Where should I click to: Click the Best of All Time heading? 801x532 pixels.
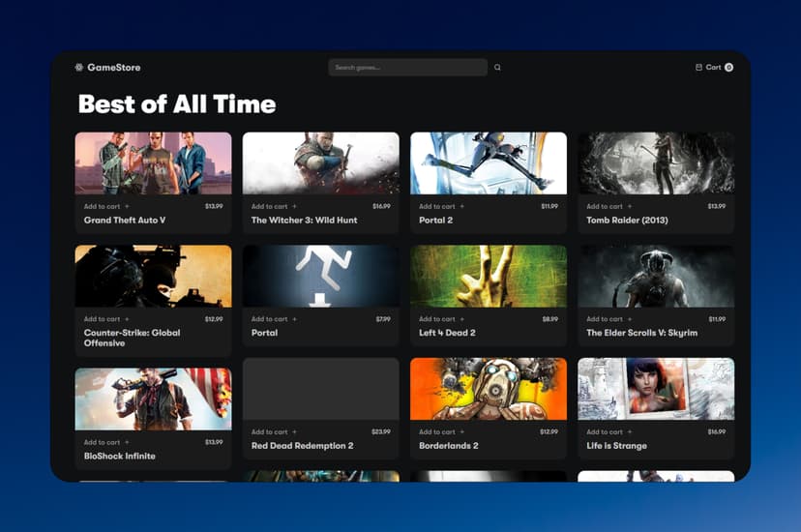(x=177, y=104)
